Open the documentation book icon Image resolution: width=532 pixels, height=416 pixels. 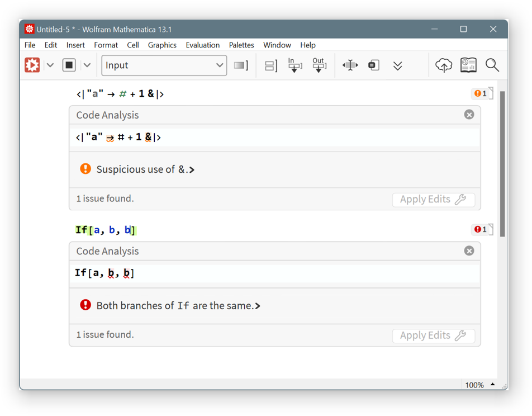point(468,65)
